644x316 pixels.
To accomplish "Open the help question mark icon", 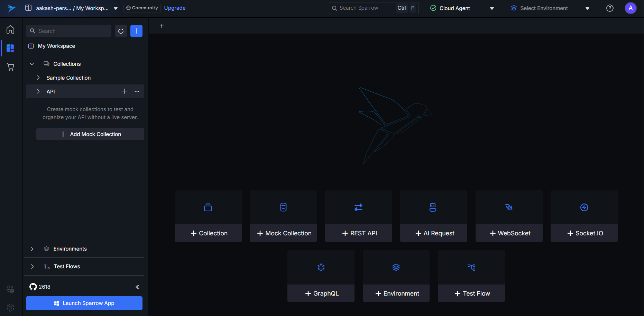I will point(610,8).
